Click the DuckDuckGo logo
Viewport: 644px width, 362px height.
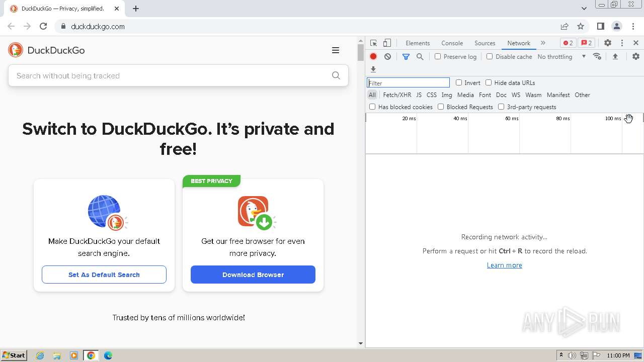click(x=46, y=50)
